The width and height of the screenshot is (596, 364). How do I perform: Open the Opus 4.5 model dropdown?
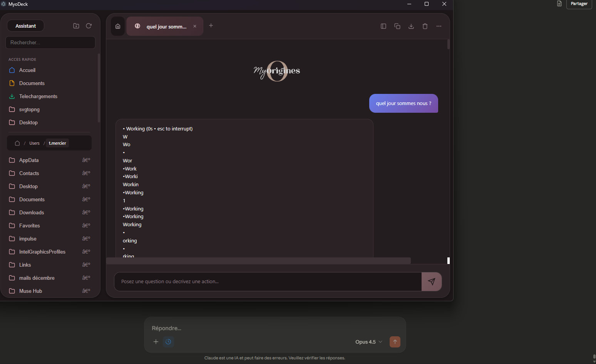click(x=369, y=342)
